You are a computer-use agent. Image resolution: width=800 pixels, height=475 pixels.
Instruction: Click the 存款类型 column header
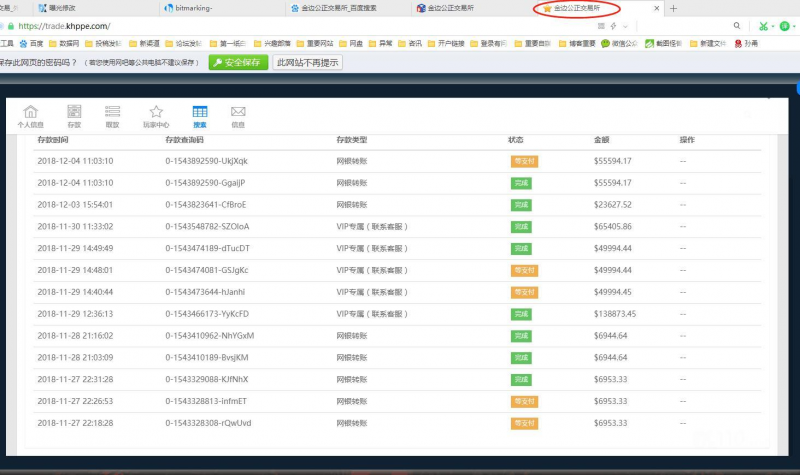pos(352,140)
